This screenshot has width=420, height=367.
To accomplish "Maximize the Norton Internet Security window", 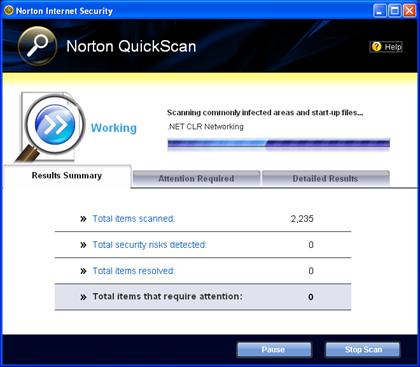I will click(395, 11).
